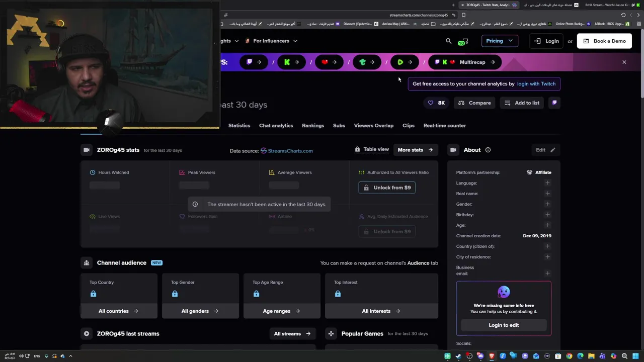Toggle the locked Table view

[372, 149]
